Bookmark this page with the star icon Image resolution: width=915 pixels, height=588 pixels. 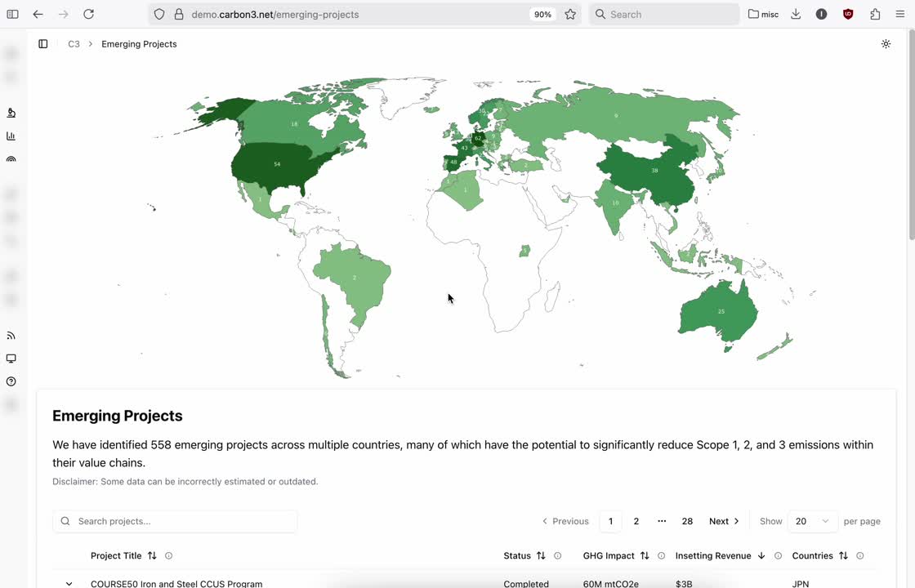570,15
